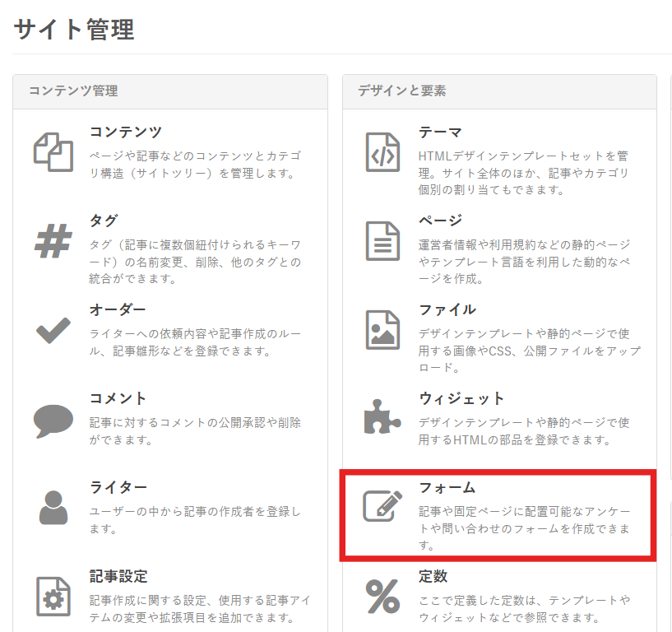Click the デザインと要素 panel header
672x632 pixels.
[499, 91]
